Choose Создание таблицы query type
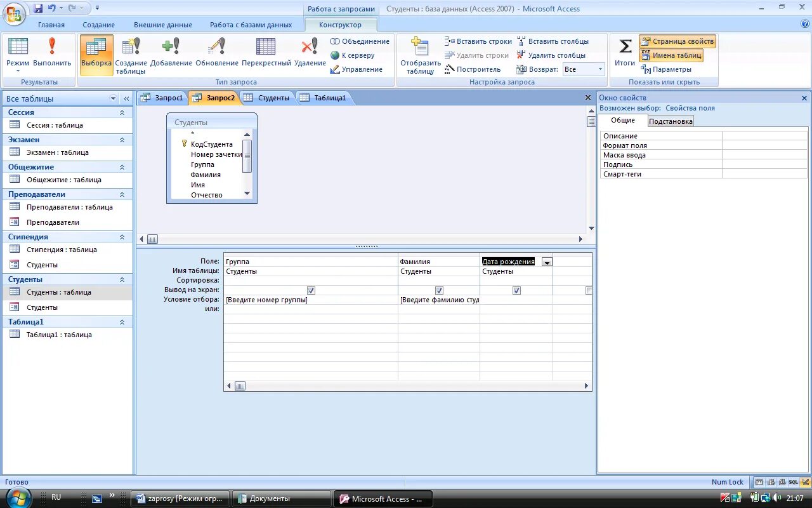 (x=131, y=56)
